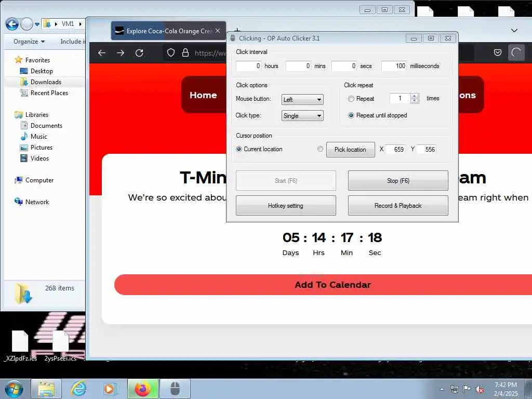The image size is (532, 399).
Task: Click the X coordinate field
Action: [x=395, y=149]
